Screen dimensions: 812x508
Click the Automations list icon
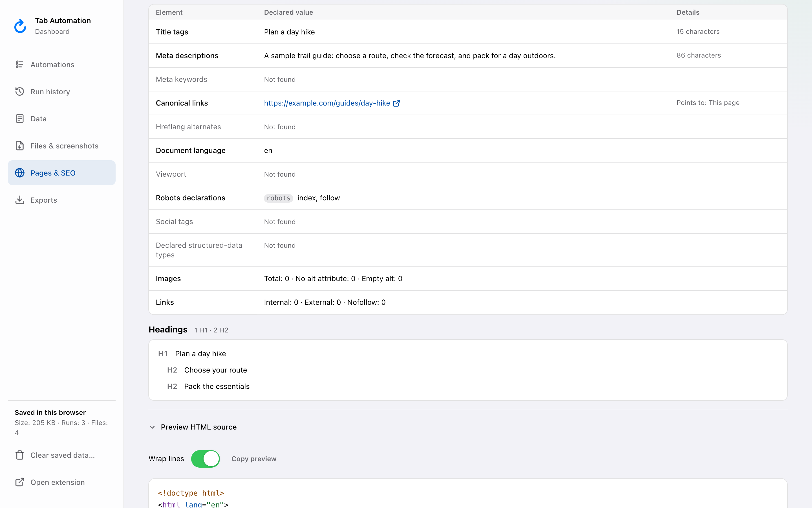tap(19, 64)
